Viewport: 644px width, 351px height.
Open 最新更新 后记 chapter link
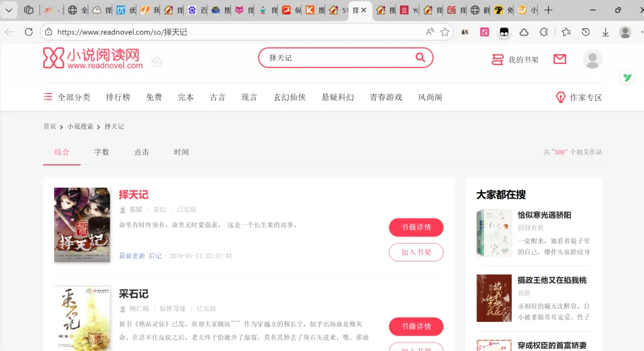140,255
